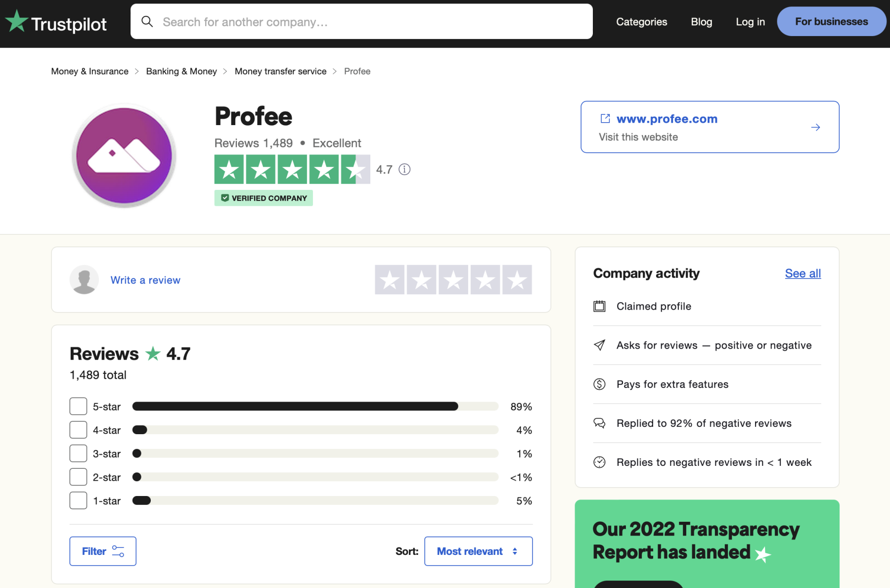
Task: Go to Money & Insurance breadcrumb
Action: click(x=89, y=71)
